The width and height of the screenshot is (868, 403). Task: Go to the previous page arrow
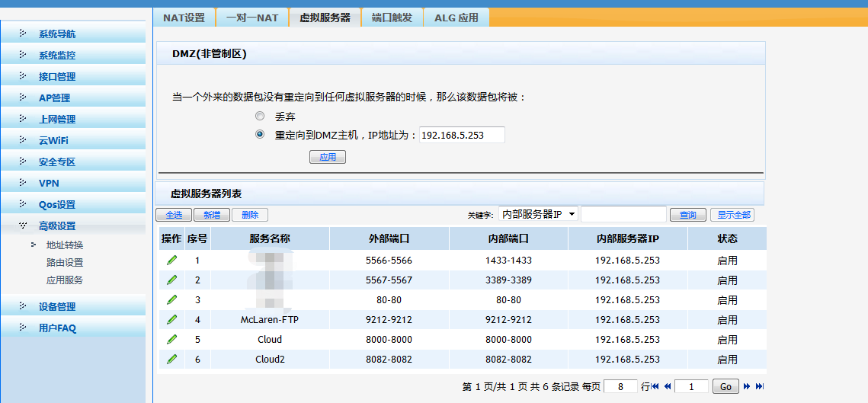(668, 387)
